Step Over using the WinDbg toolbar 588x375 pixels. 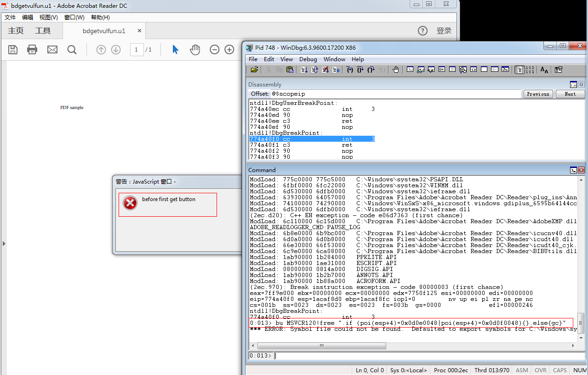point(360,69)
